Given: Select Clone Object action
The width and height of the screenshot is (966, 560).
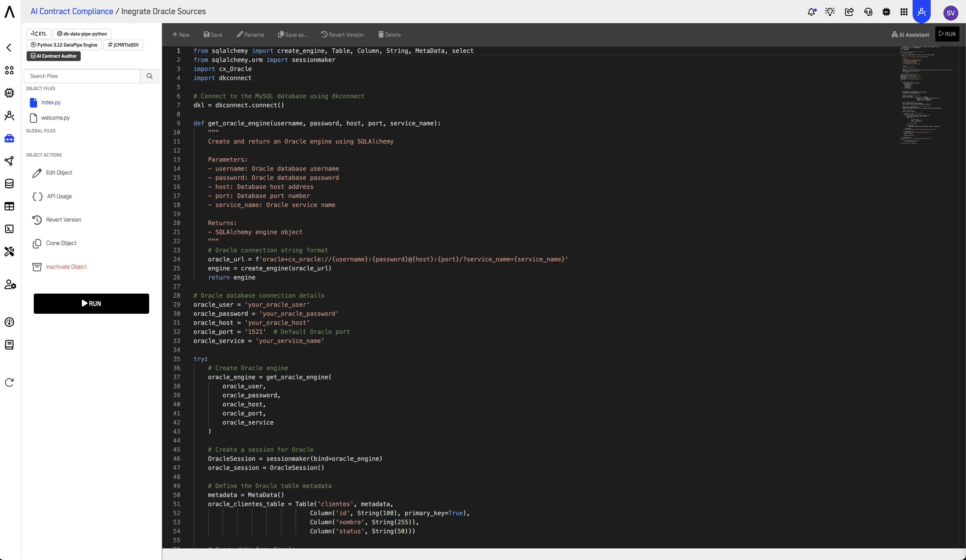Looking at the screenshot, I should coord(54,243).
